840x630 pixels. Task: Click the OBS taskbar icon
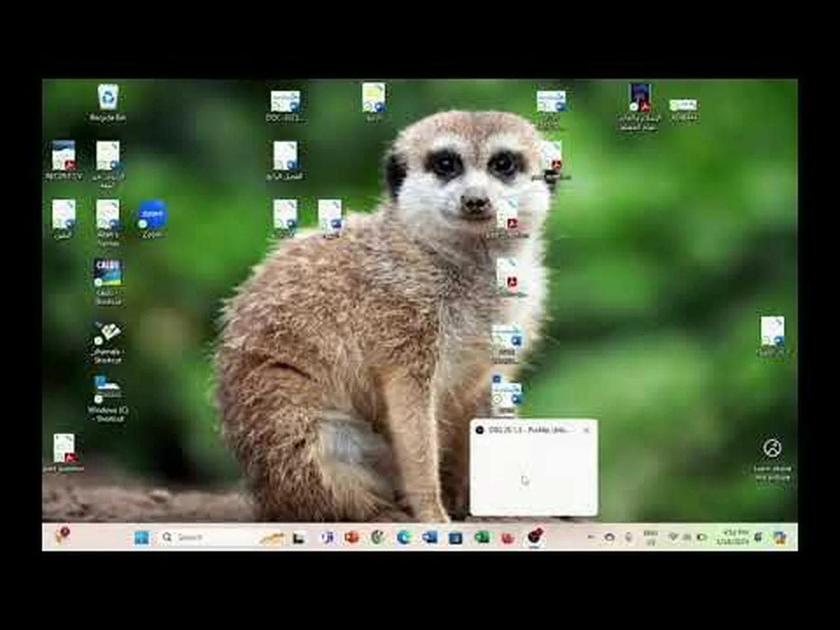[x=535, y=537]
